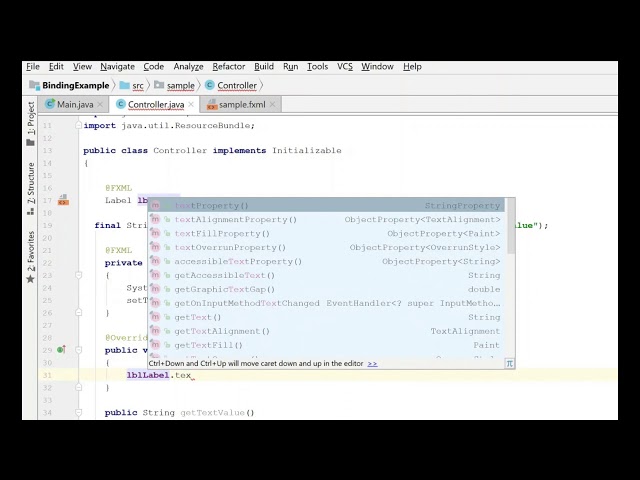Click the lblLabel.tex code on line 31

[159, 375]
